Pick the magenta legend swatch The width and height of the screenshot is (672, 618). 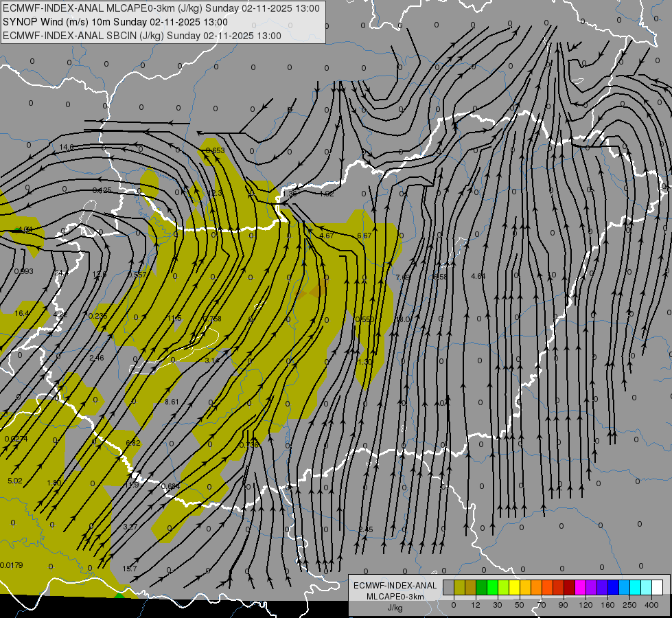(580, 588)
